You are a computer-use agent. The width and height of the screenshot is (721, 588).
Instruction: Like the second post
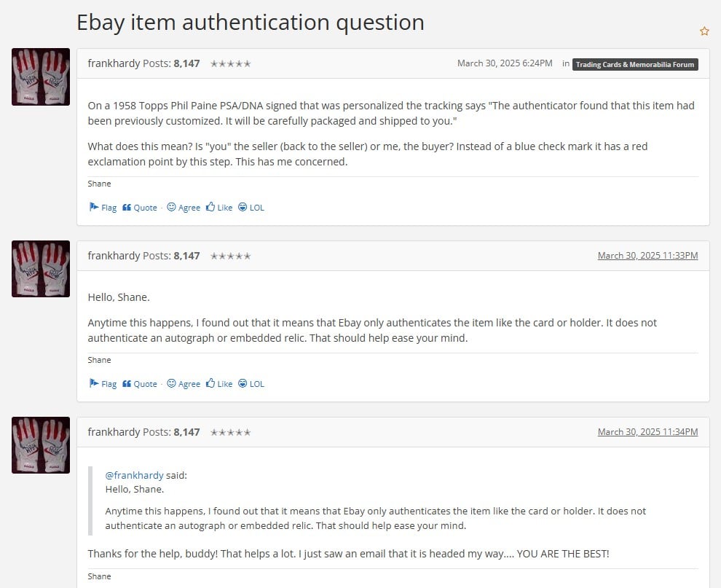point(219,383)
